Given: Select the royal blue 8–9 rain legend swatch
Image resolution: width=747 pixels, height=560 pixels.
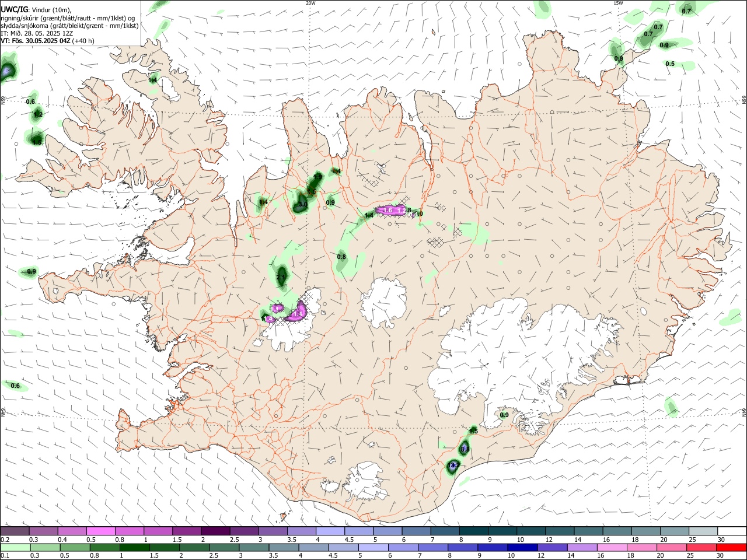Looking at the screenshot, I should 463,547.
